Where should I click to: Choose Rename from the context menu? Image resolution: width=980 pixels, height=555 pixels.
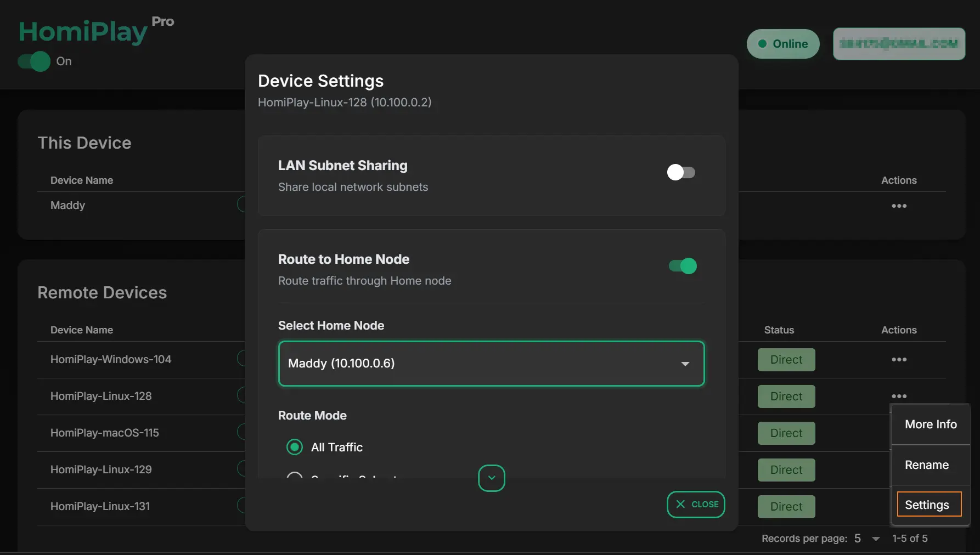point(926,465)
